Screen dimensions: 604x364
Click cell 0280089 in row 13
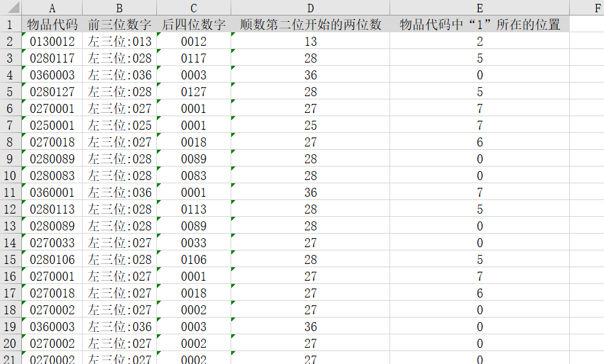(52, 225)
